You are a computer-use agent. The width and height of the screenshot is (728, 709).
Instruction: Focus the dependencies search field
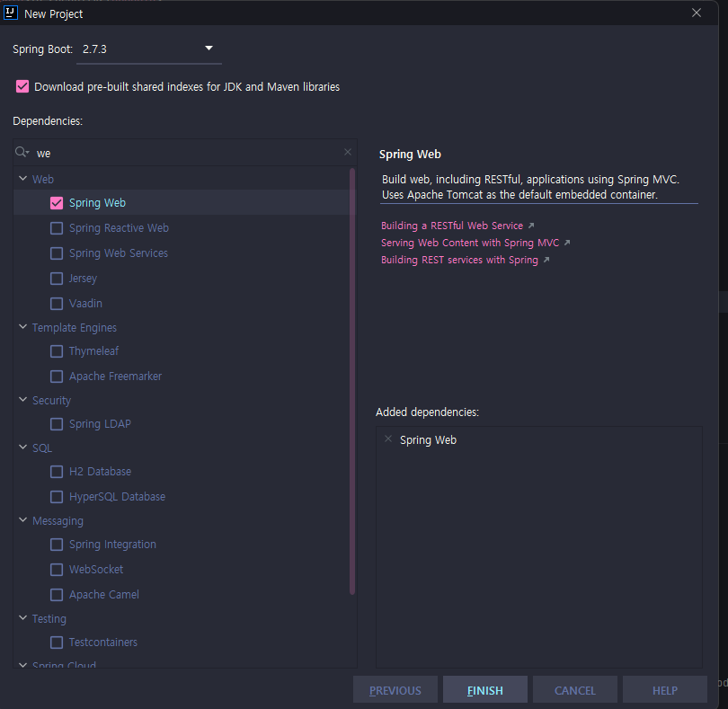(186, 153)
